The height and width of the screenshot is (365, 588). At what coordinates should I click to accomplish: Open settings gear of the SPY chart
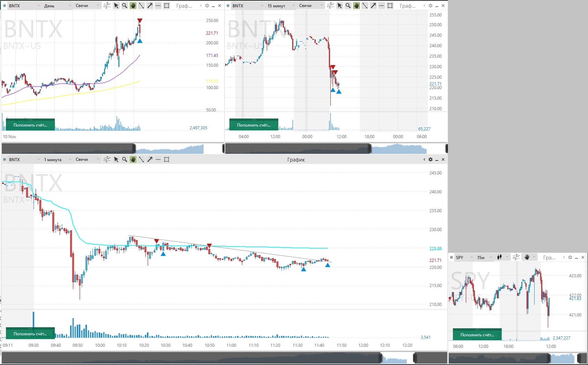point(570,257)
